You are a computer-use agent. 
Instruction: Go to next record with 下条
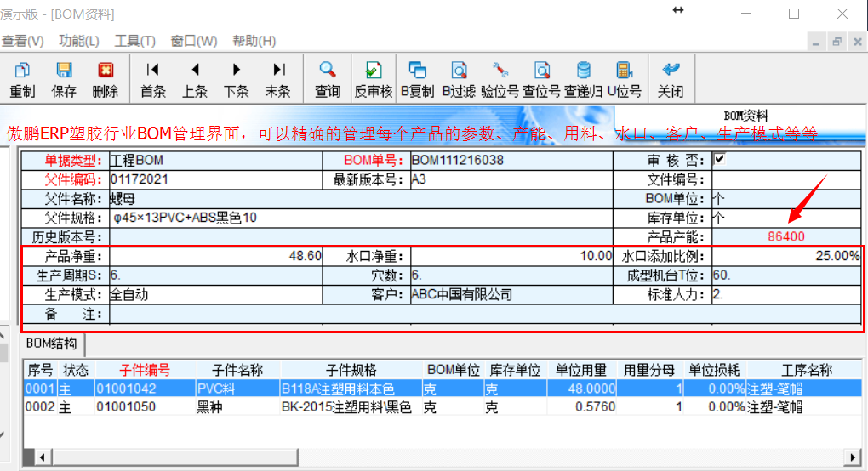[x=237, y=78]
